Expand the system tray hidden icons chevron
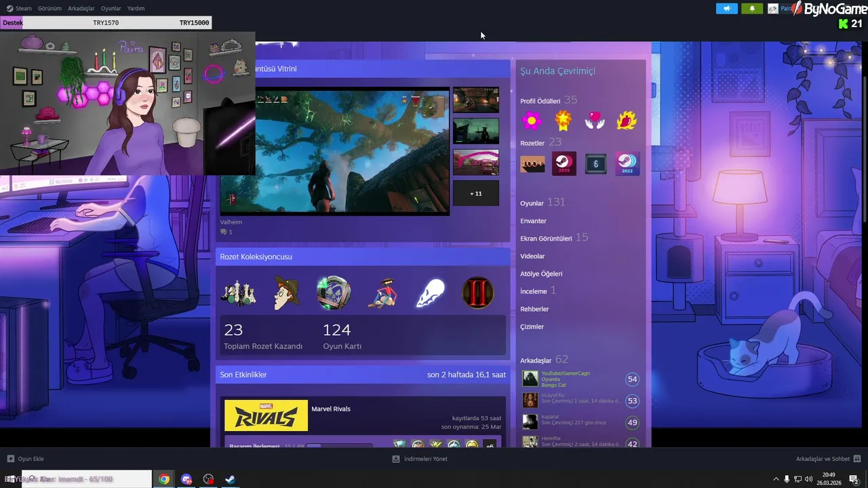 coord(776,479)
